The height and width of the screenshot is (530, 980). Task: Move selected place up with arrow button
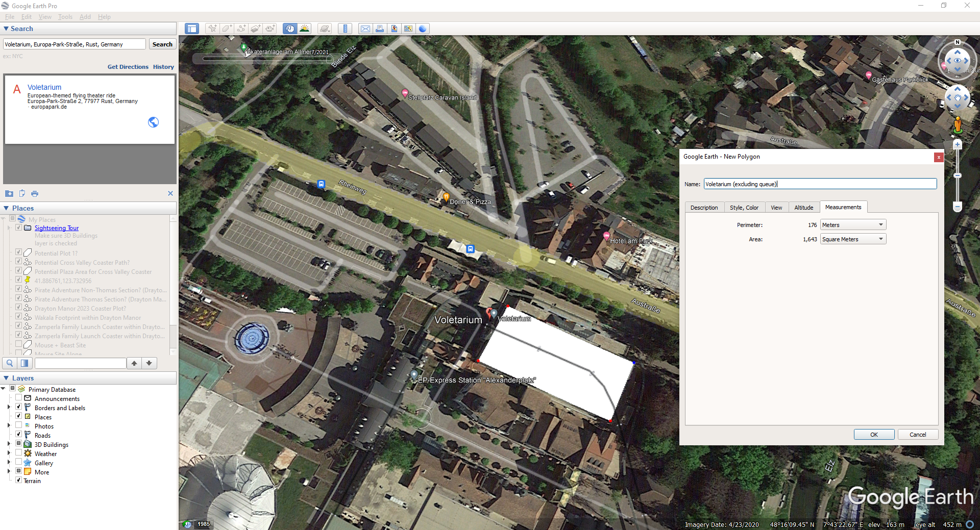[134, 363]
